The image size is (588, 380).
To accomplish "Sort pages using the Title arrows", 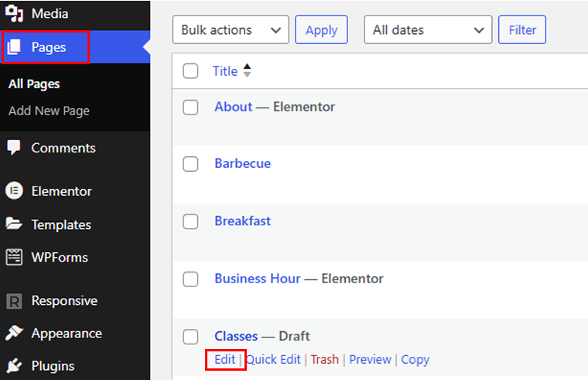I will [x=247, y=70].
